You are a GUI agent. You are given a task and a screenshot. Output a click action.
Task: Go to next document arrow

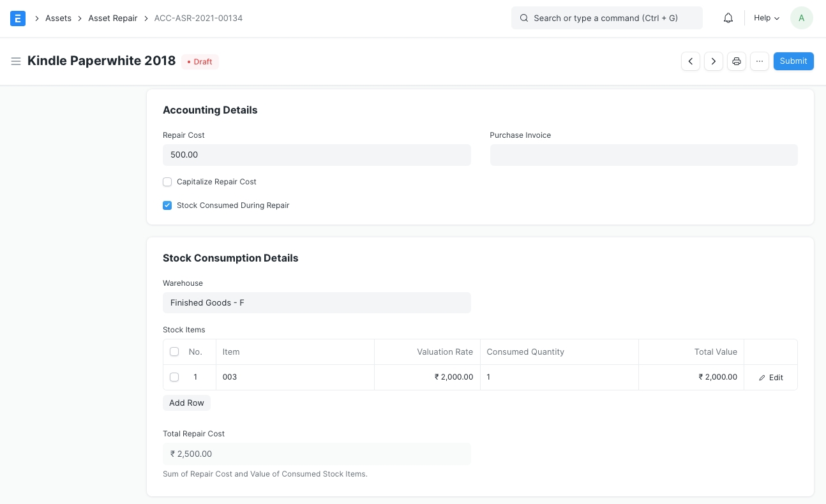pyautogui.click(x=713, y=61)
